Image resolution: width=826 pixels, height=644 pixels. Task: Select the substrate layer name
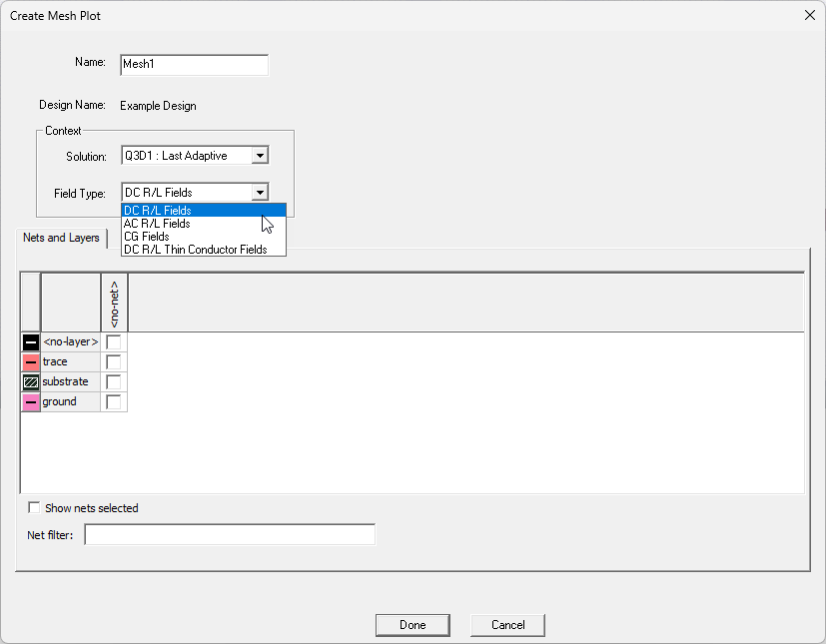coord(68,381)
